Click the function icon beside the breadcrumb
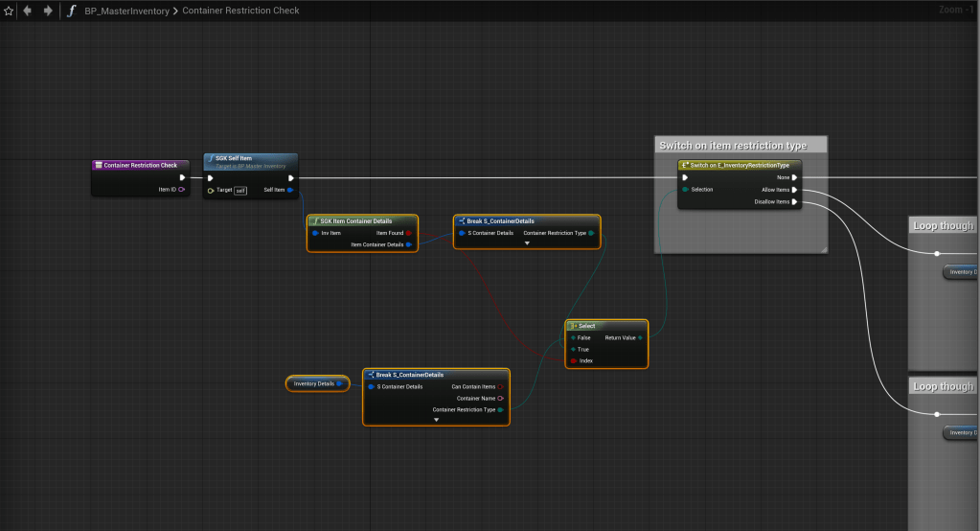980x531 pixels. click(x=71, y=11)
